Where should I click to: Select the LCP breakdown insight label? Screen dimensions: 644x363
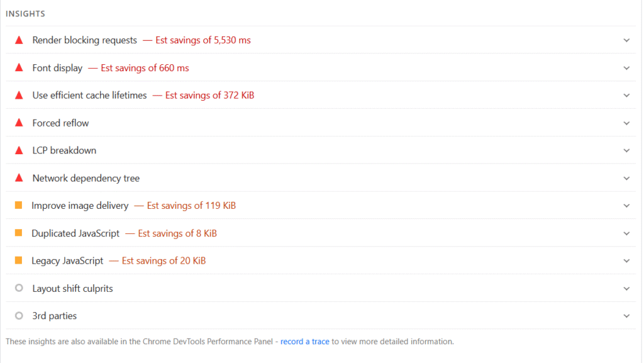tap(64, 151)
